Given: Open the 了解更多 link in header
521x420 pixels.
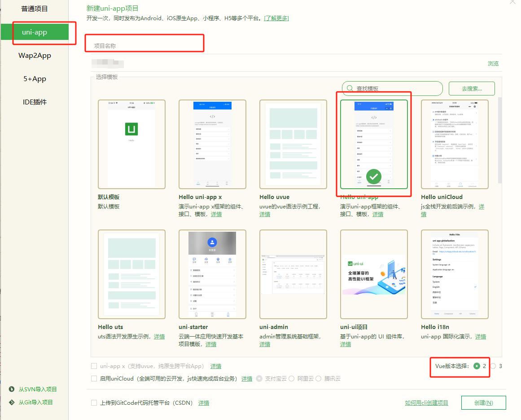Looking at the screenshot, I should click(276, 18).
